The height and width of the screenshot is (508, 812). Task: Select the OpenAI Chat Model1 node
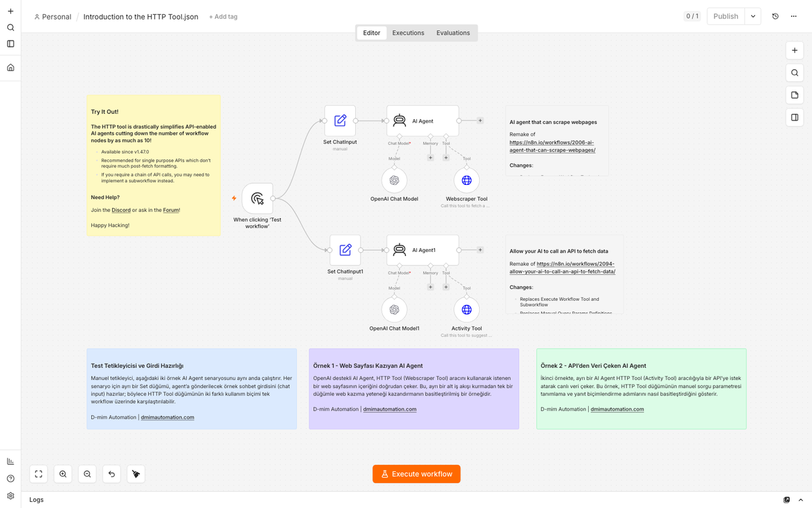click(394, 310)
